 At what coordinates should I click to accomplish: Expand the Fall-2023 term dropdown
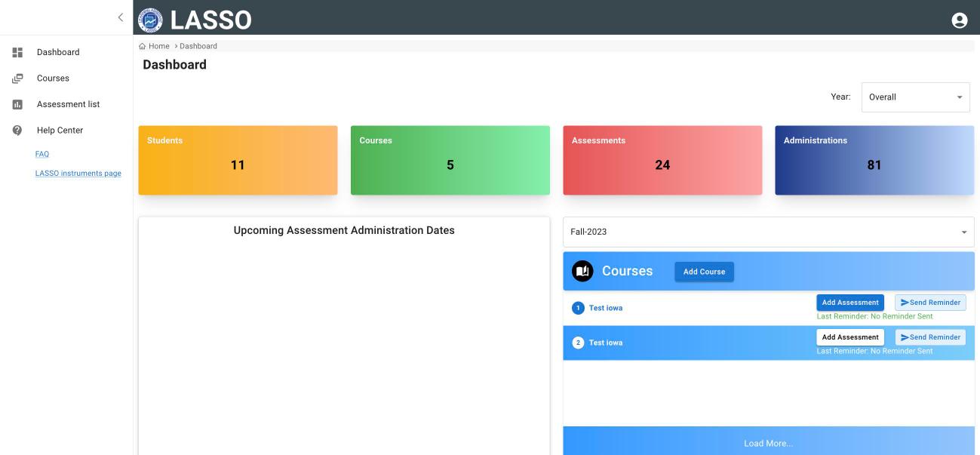[769, 232]
